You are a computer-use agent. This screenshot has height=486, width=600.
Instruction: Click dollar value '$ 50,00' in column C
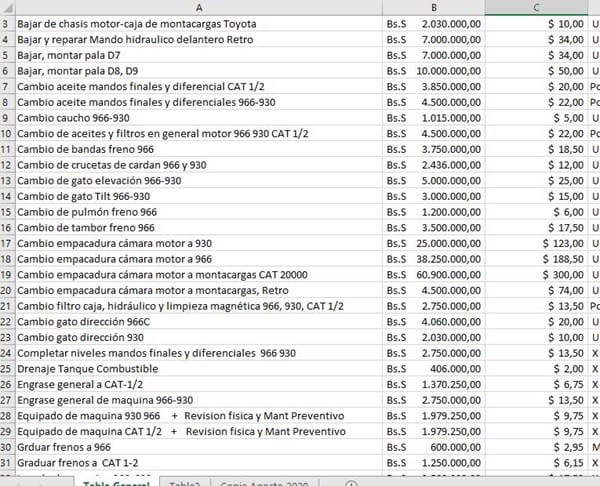point(536,71)
